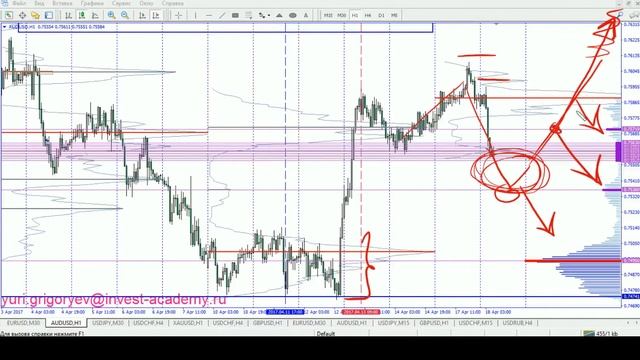Image resolution: width=640 pixels, height=360 pixels.
Task: Select the trendline drawing tool
Action: coord(222,16)
